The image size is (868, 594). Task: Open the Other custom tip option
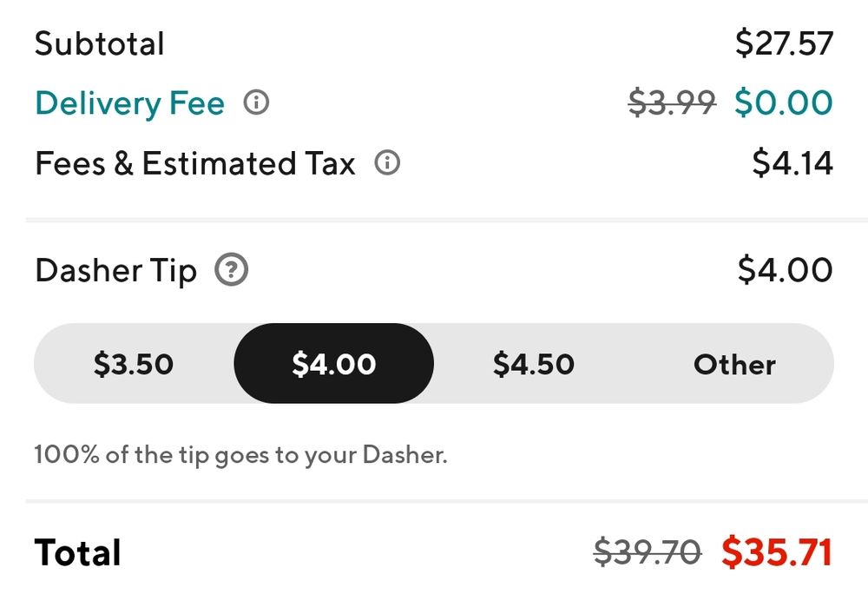tap(734, 364)
